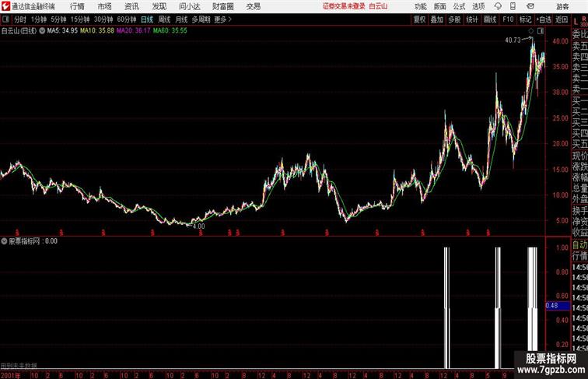Viewport: 588px width, 379px height.
Task: Select the 多周期 multi-period tab
Action: click(x=201, y=19)
